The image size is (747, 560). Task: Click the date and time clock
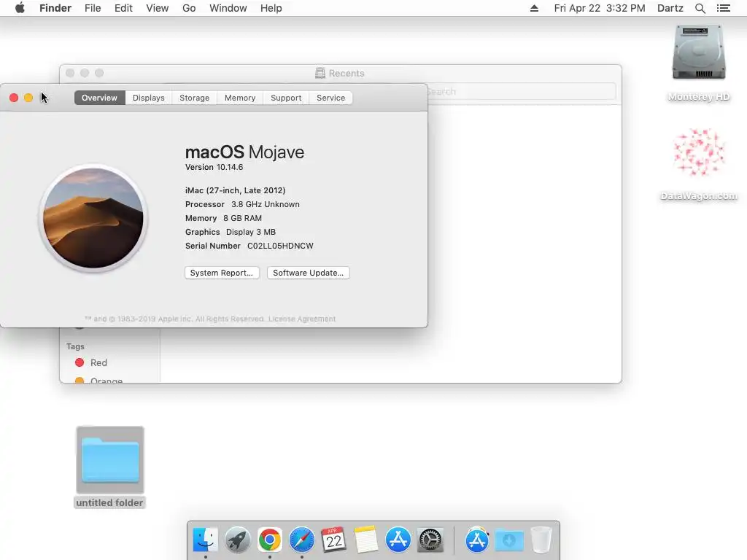pyautogui.click(x=600, y=8)
